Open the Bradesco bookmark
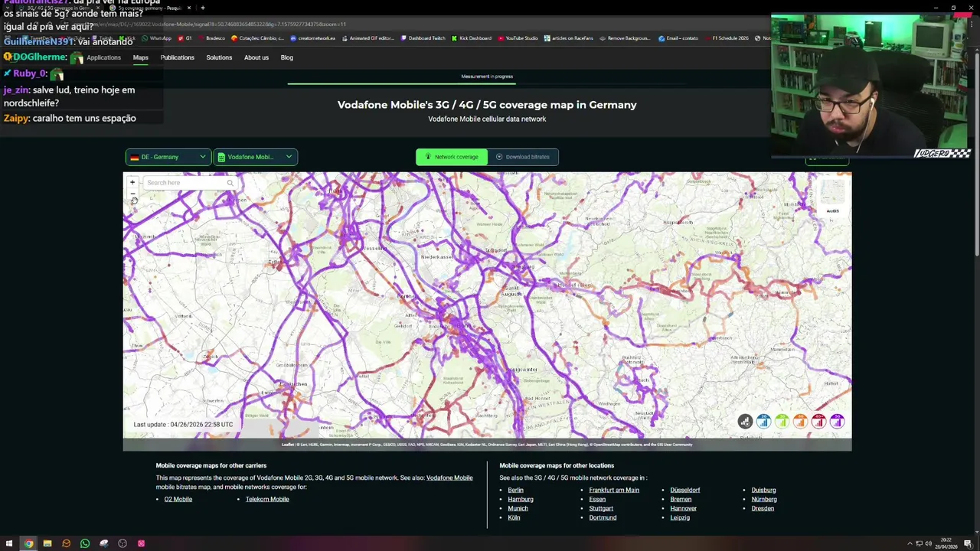The height and width of the screenshot is (551, 980). click(x=211, y=38)
